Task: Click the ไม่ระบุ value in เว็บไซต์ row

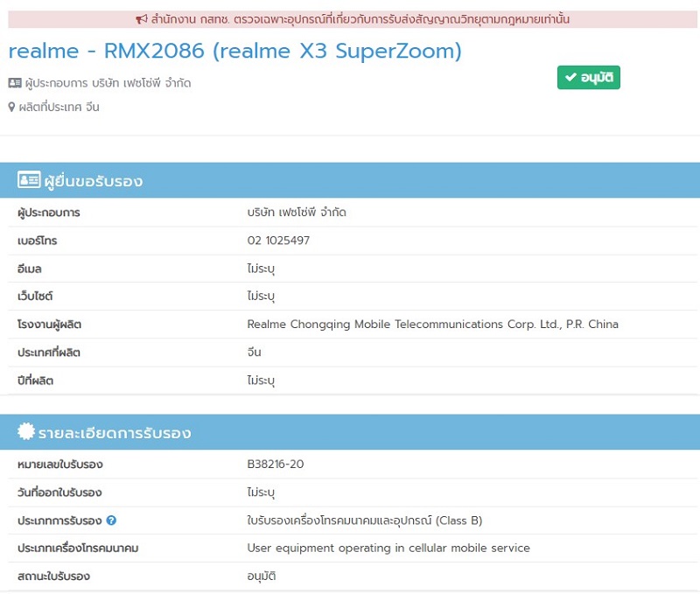Action: pyautogui.click(x=261, y=296)
